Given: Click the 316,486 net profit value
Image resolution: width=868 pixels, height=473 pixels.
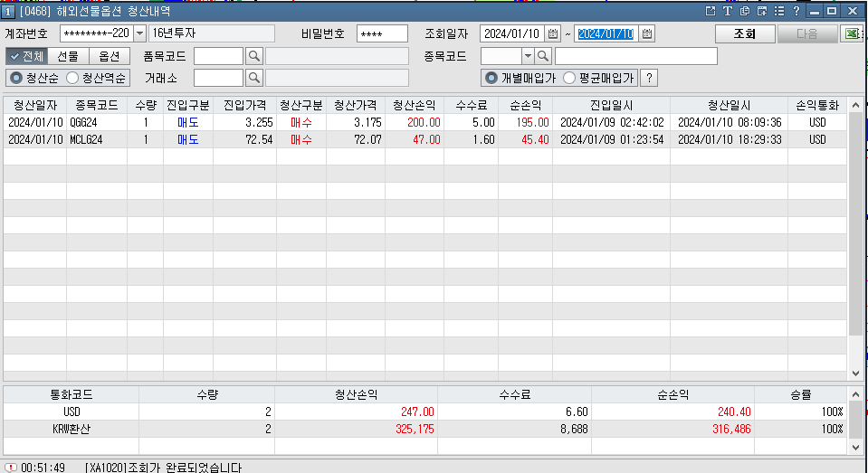Looking at the screenshot, I should coord(730,429).
